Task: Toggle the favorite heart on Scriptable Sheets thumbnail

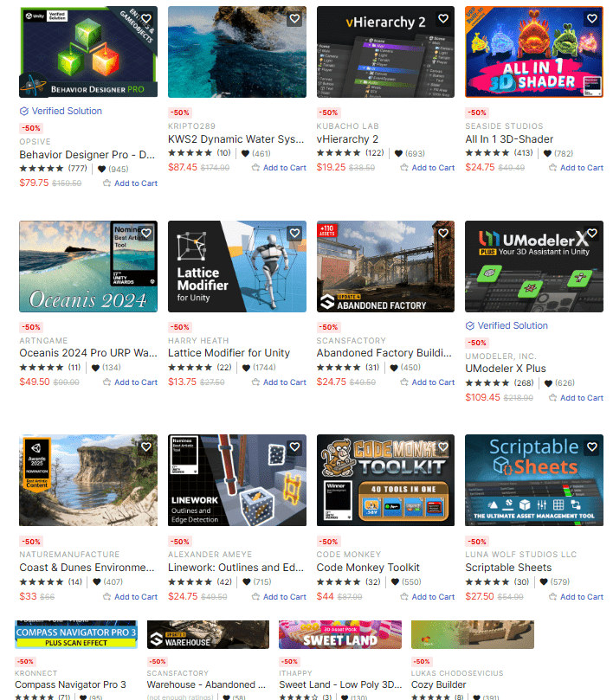Action: [592, 446]
